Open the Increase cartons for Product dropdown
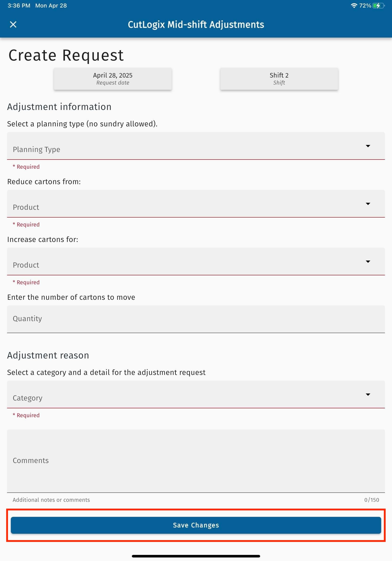Screen dimensions: 392x561 (186, 262)
